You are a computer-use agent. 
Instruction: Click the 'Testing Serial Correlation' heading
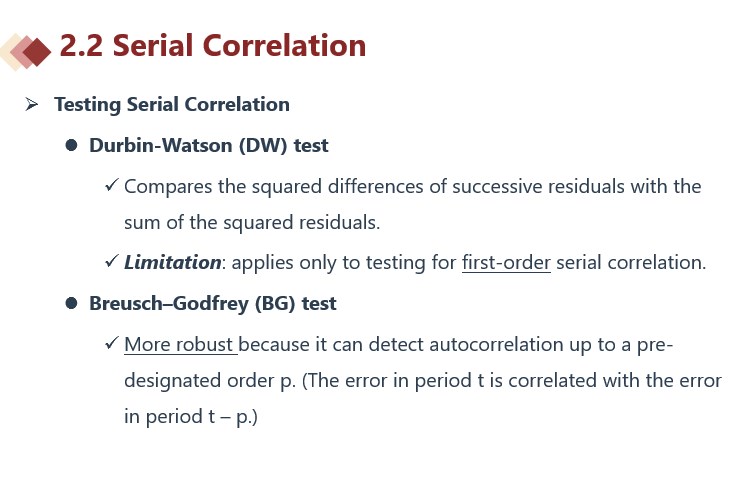[x=172, y=104]
